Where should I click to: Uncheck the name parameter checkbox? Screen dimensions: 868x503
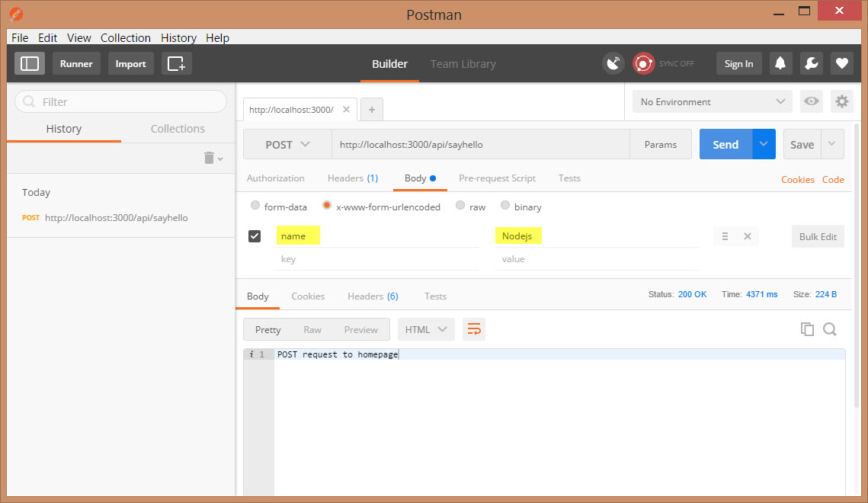pos(255,236)
